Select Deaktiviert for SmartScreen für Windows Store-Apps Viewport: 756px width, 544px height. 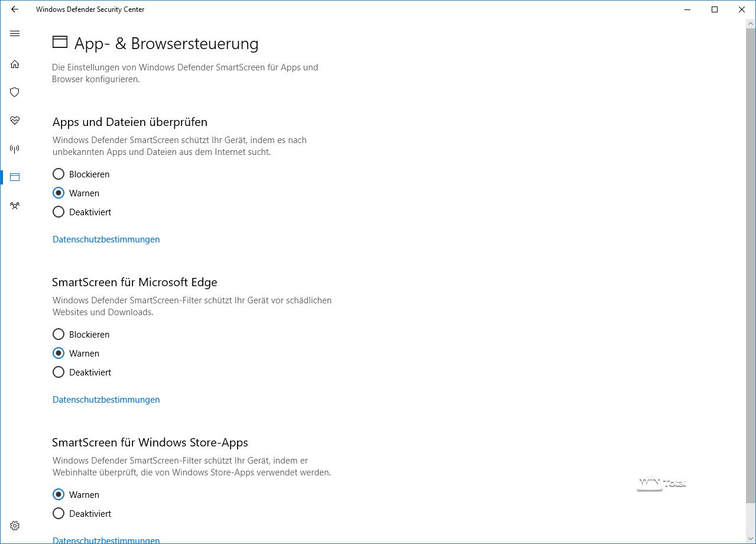(59, 514)
